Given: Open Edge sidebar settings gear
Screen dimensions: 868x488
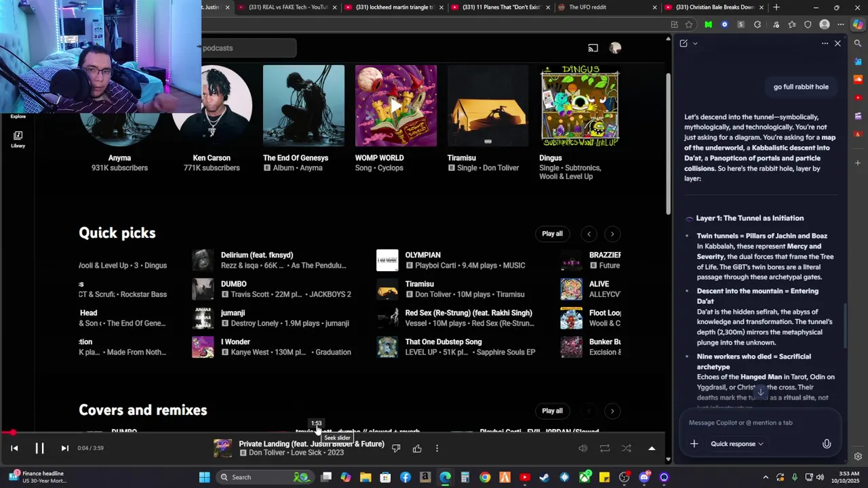Looking at the screenshot, I should point(858,456).
